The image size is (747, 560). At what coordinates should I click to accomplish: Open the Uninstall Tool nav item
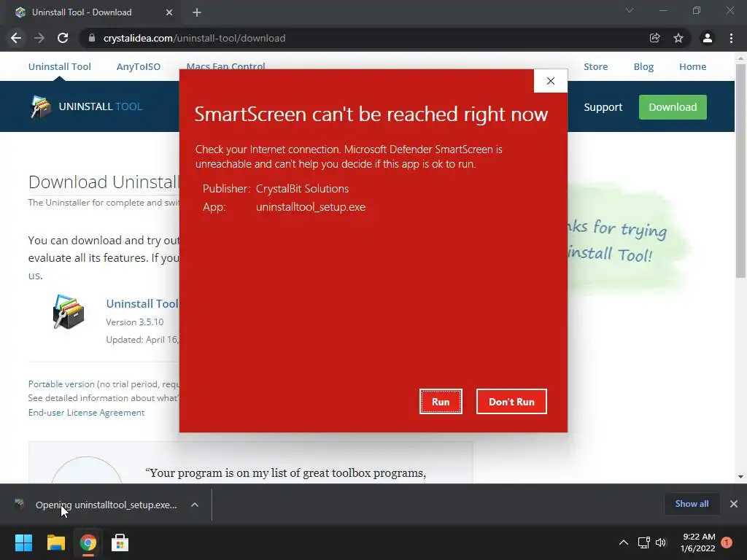60,66
